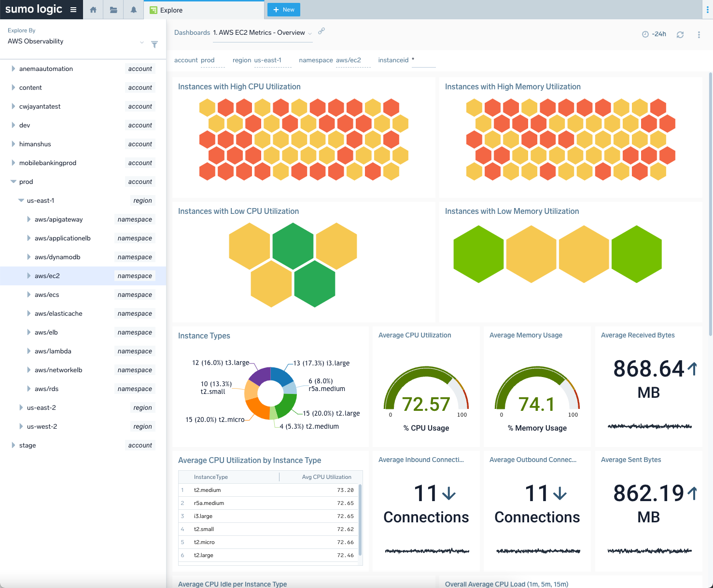This screenshot has width=713, height=588.
Task: Click the Average Inbound Connections sparkline
Action: [427, 551]
